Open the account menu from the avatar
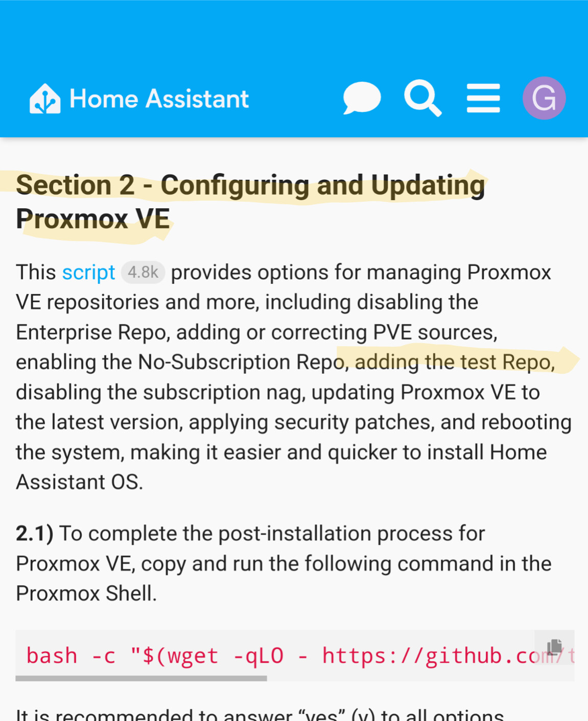The width and height of the screenshot is (588, 721). [544, 99]
